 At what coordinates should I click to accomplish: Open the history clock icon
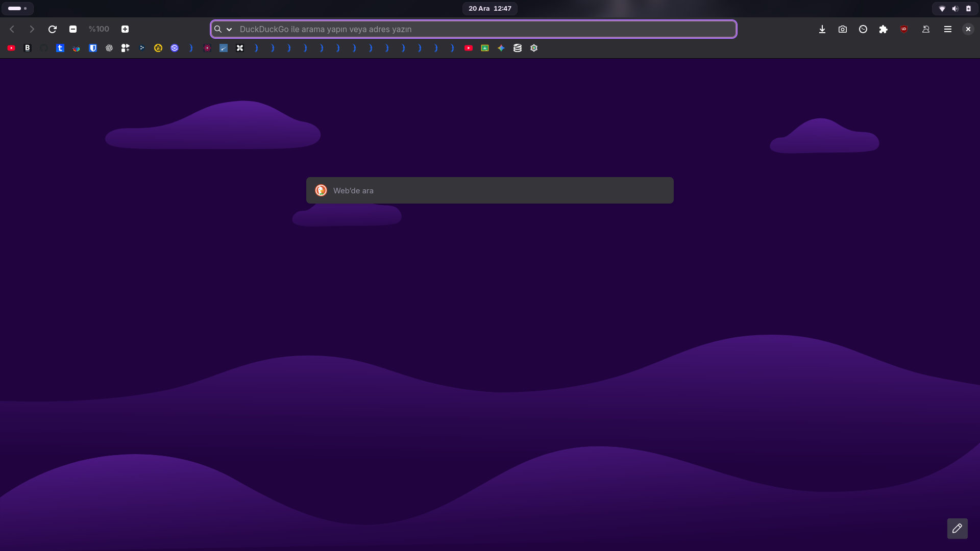coord(863,29)
